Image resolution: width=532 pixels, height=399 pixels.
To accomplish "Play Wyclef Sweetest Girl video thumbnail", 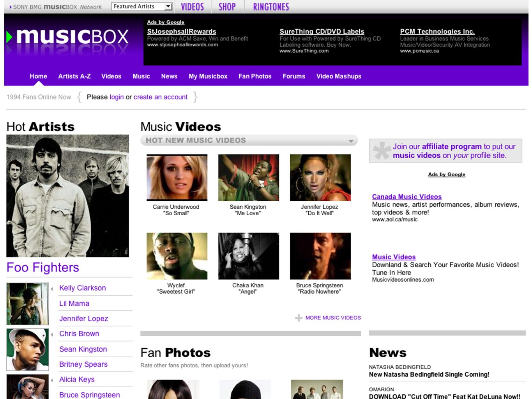I will point(177,256).
